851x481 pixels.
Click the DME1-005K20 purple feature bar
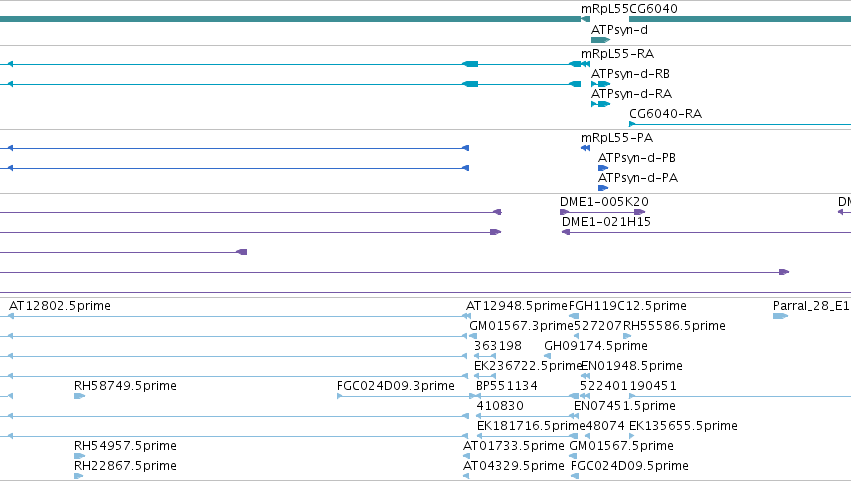(x=602, y=212)
